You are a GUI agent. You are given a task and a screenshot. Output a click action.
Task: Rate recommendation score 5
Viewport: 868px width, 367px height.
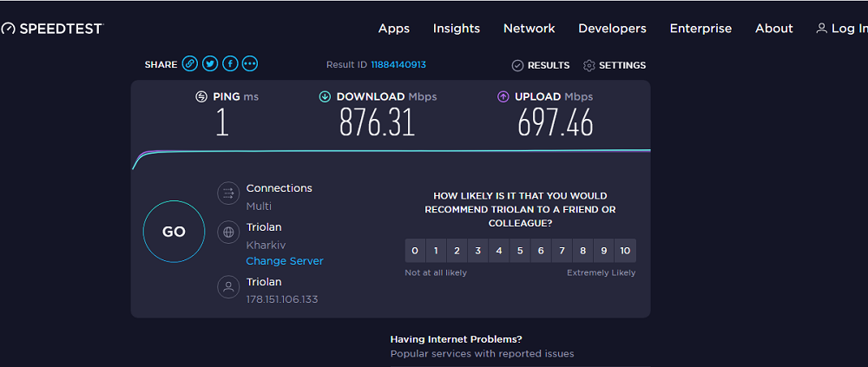tap(520, 251)
